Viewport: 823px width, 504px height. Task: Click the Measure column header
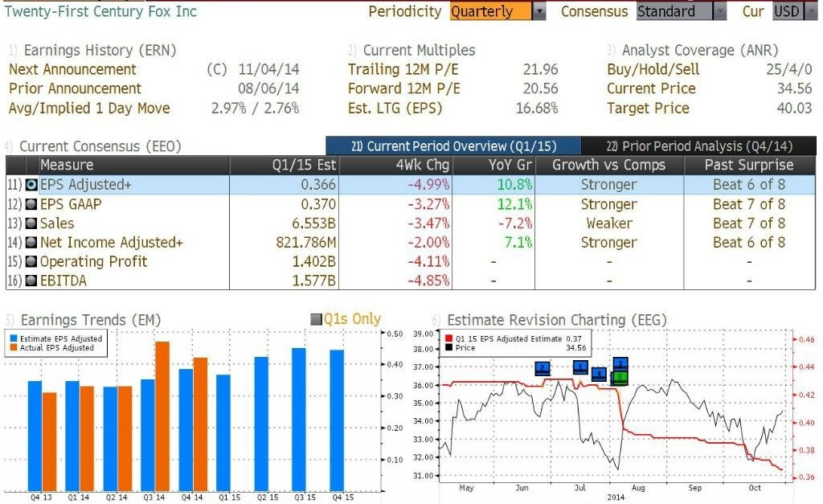coord(134,165)
